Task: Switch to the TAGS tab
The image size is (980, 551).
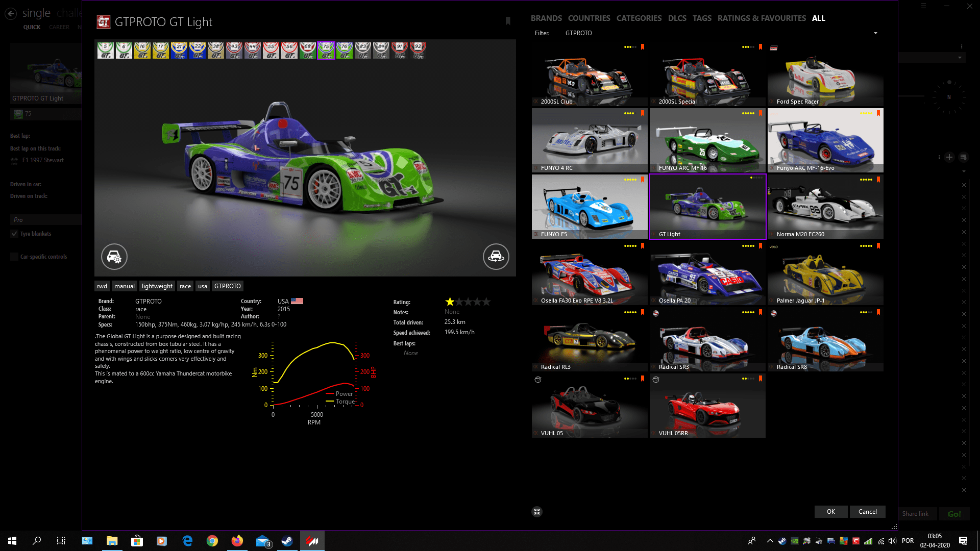Action: coord(702,18)
